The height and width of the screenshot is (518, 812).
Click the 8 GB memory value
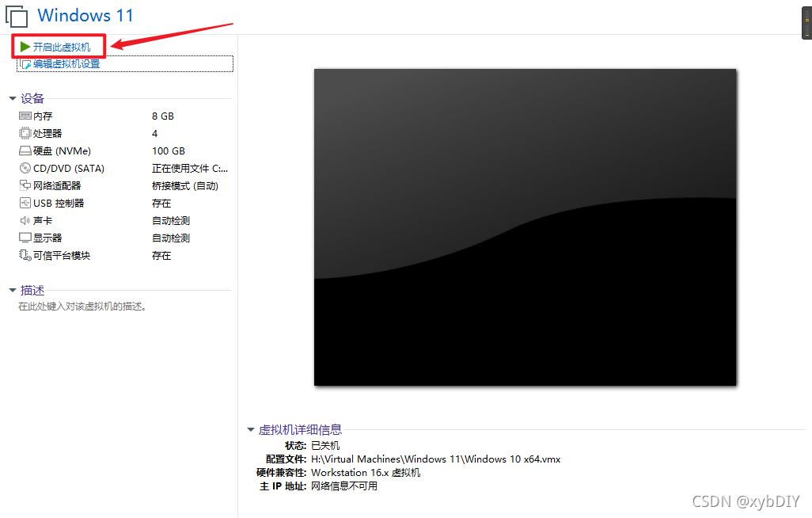162,116
